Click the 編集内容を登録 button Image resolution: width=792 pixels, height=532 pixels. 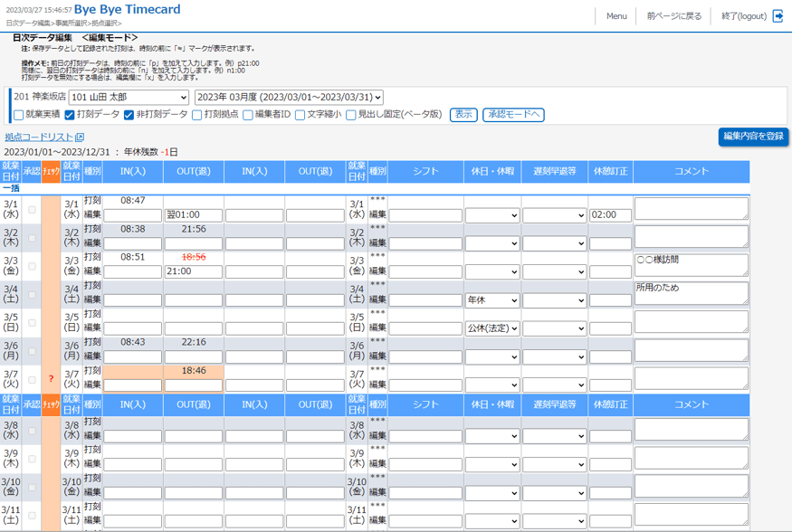click(753, 137)
